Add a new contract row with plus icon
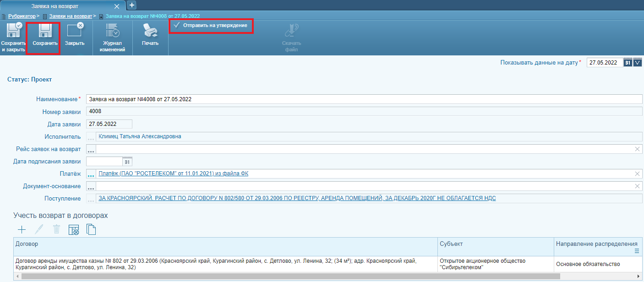This screenshot has height=282, width=644. (21, 230)
